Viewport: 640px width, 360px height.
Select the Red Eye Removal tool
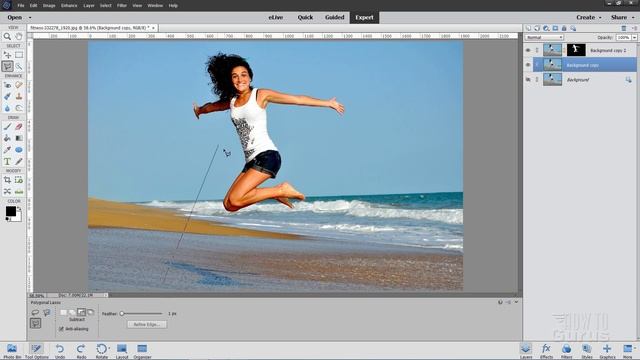[x=7, y=85]
